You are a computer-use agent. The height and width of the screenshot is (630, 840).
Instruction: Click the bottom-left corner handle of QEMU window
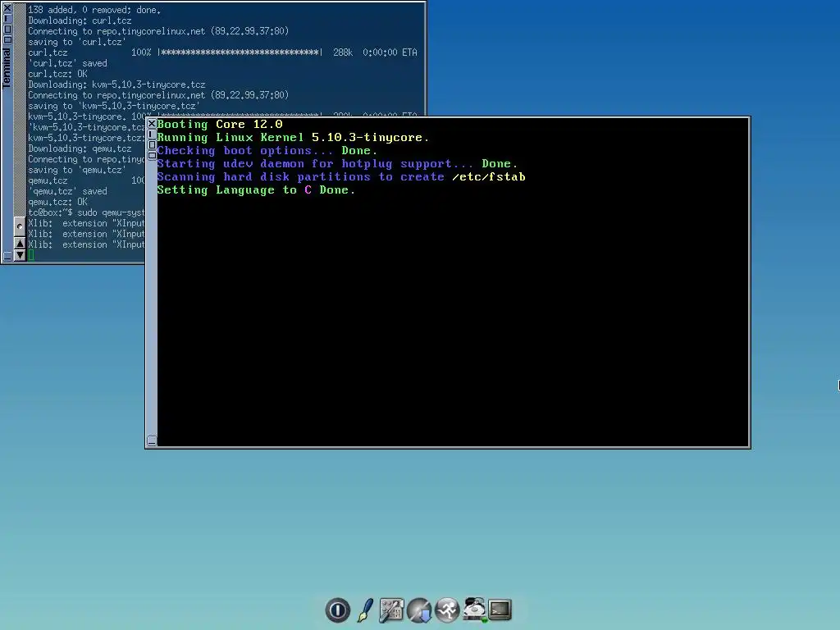pos(152,441)
